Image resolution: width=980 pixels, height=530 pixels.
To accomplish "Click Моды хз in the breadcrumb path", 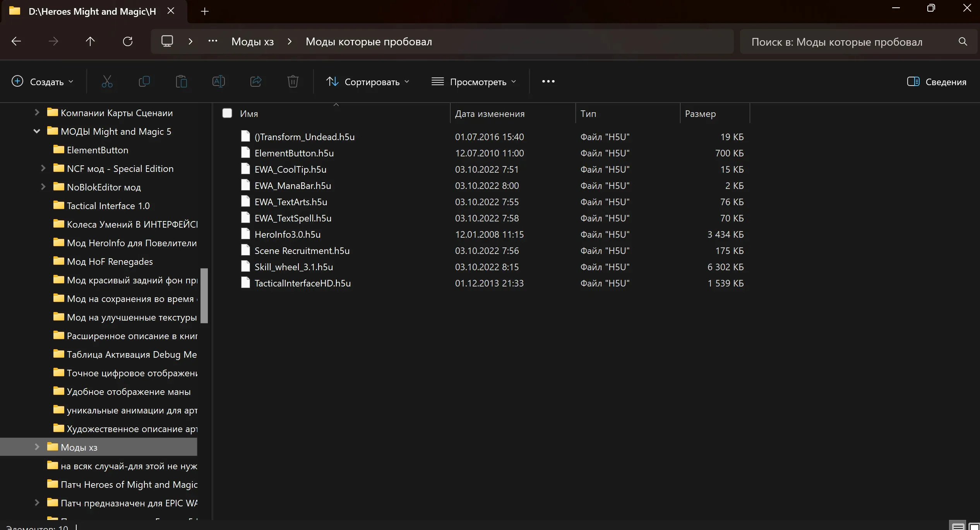I will coord(253,41).
